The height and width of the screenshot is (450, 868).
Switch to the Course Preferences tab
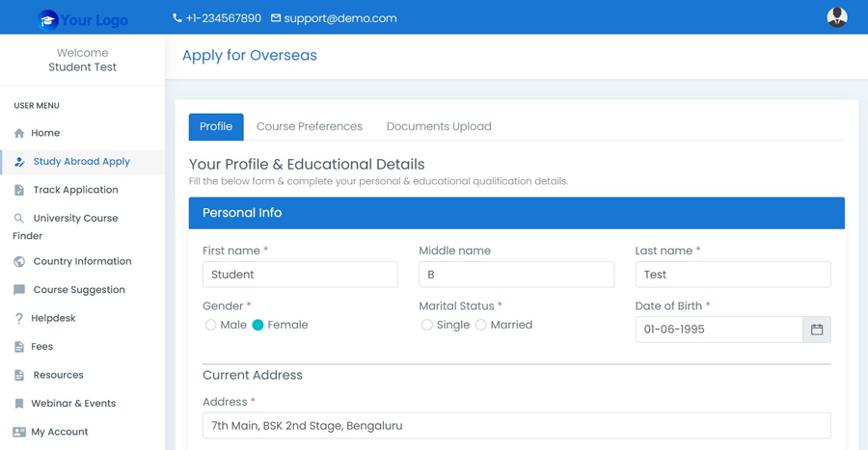coord(310,126)
